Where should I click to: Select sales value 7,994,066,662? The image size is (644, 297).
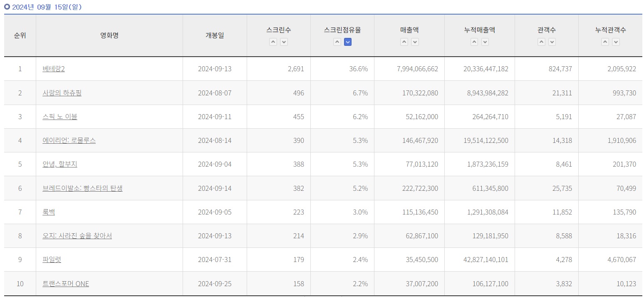(x=418, y=69)
